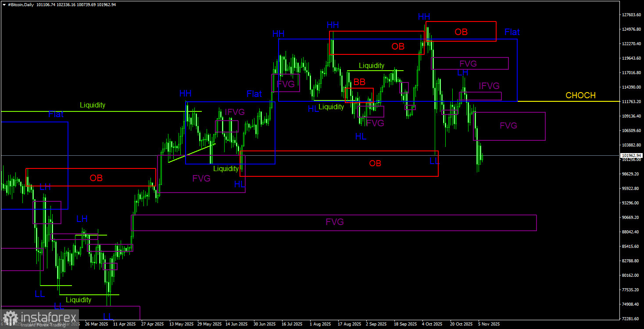
Task: Click the OB label in the topmost red box
Action: [461, 32]
